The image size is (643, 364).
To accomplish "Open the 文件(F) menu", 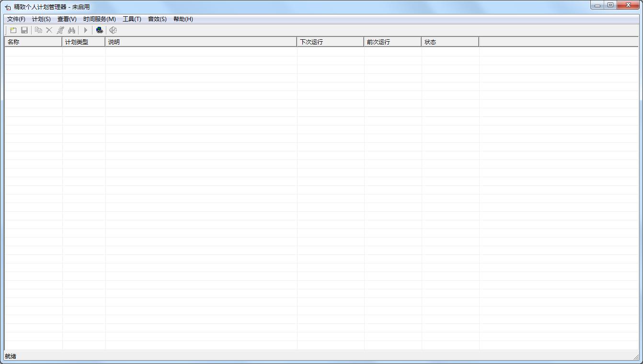I will (16, 19).
